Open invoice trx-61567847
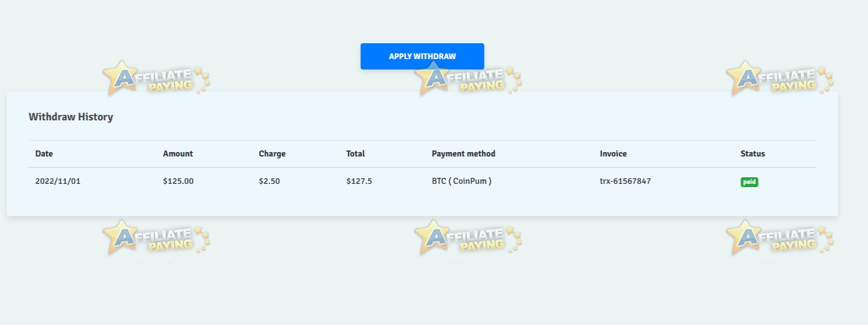This screenshot has width=868, height=325. (625, 181)
